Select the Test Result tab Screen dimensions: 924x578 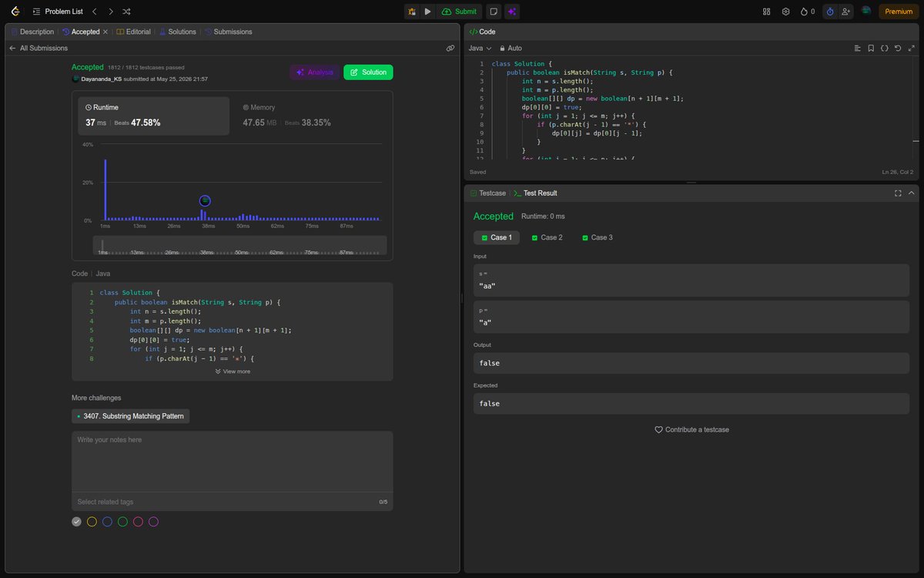click(x=535, y=193)
